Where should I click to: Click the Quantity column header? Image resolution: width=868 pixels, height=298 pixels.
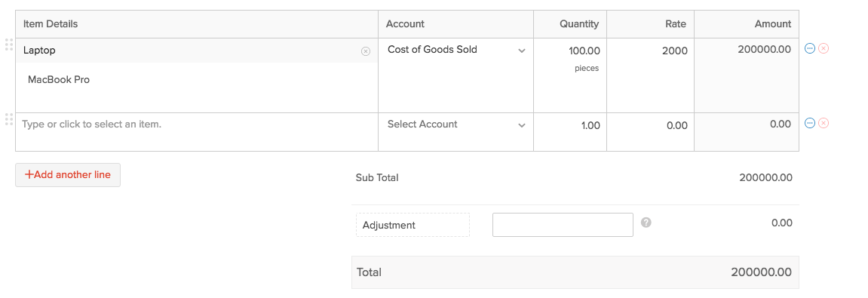pyautogui.click(x=579, y=24)
